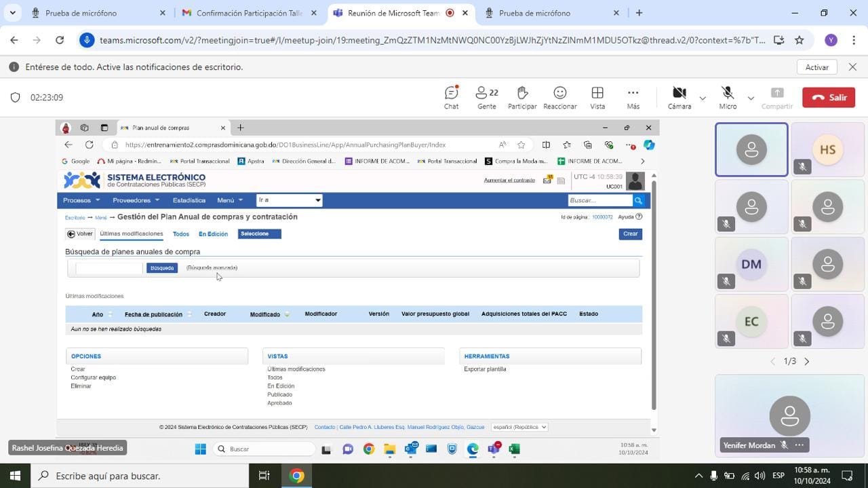Go to next page of participants
The height and width of the screenshot is (488, 868).
806,361
